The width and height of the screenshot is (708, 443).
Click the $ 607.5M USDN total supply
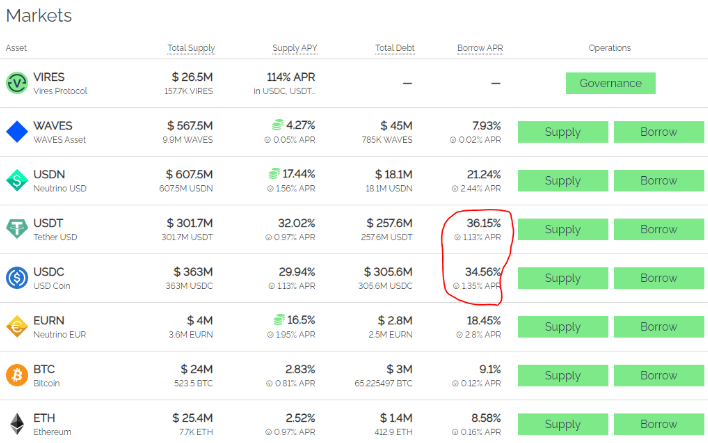click(189, 174)
